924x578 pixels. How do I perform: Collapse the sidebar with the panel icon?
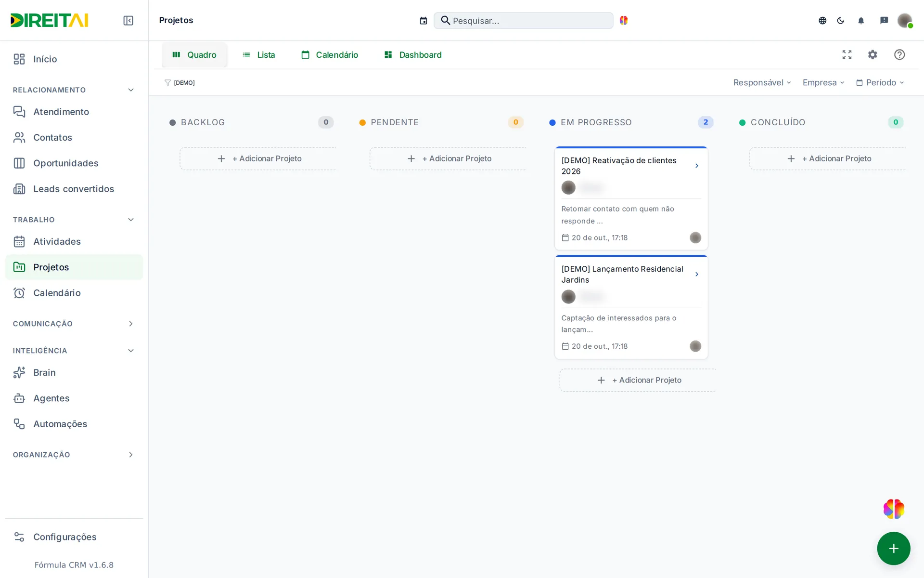pos(128,20)
